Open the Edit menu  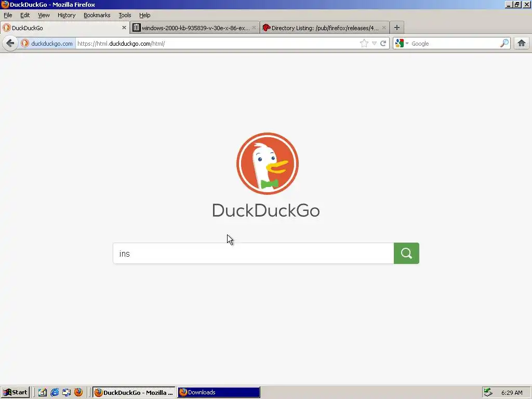click(25, 15)
